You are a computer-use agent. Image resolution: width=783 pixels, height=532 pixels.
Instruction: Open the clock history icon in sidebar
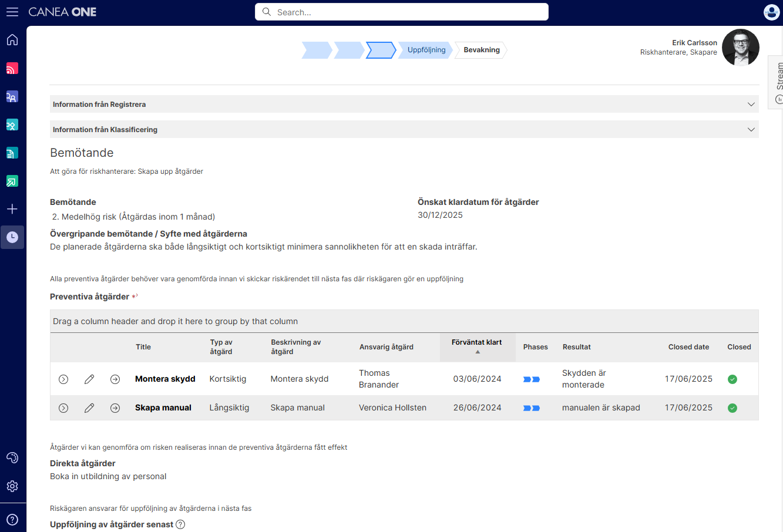point(12,237)
